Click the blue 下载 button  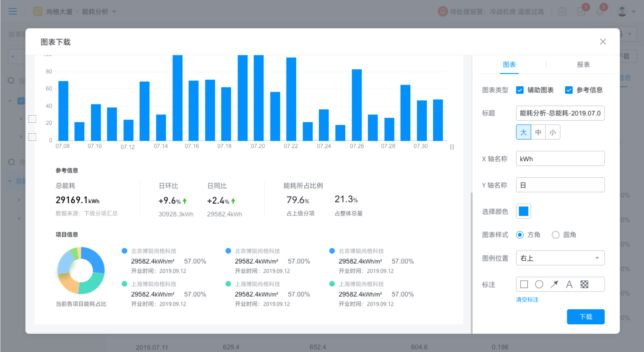[x=586, y=317]
